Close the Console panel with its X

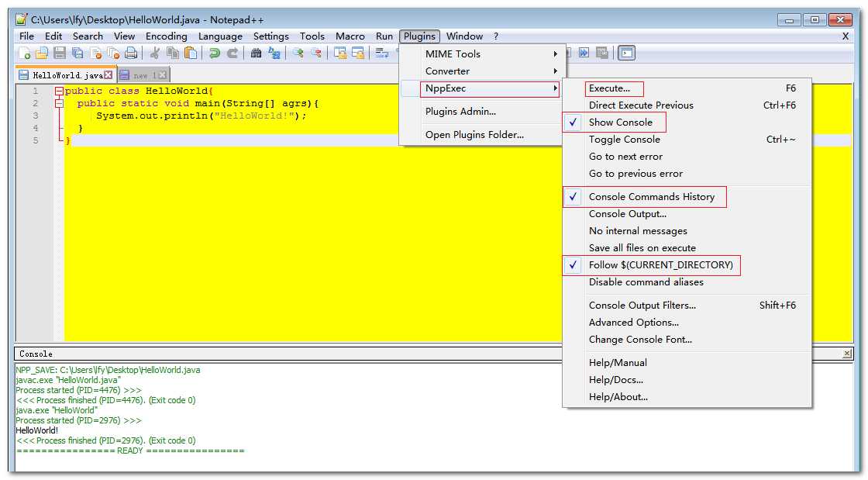(x=846, y=354)
